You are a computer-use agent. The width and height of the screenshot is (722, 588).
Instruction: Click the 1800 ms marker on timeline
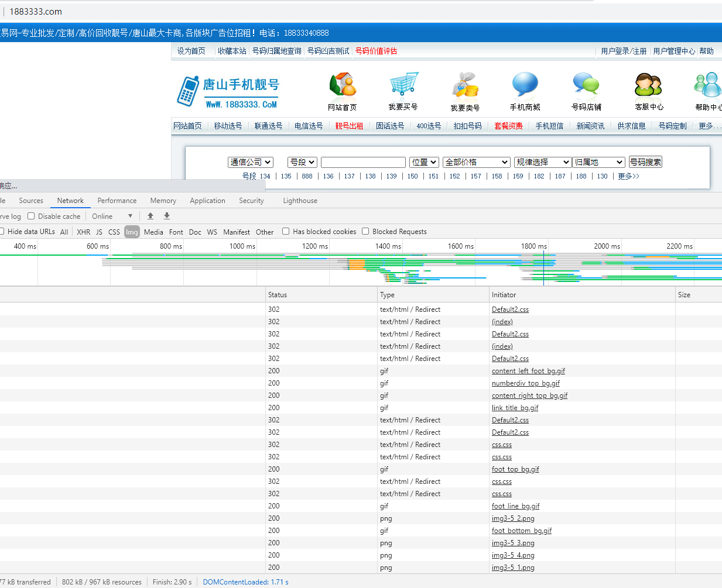point(533,246)
